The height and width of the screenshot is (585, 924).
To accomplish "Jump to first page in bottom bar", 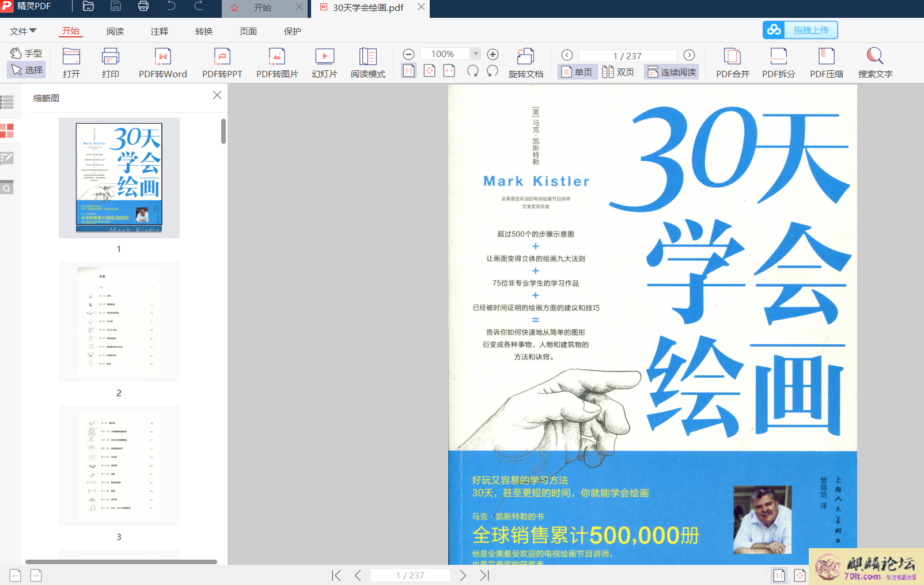I will point(336,575).
